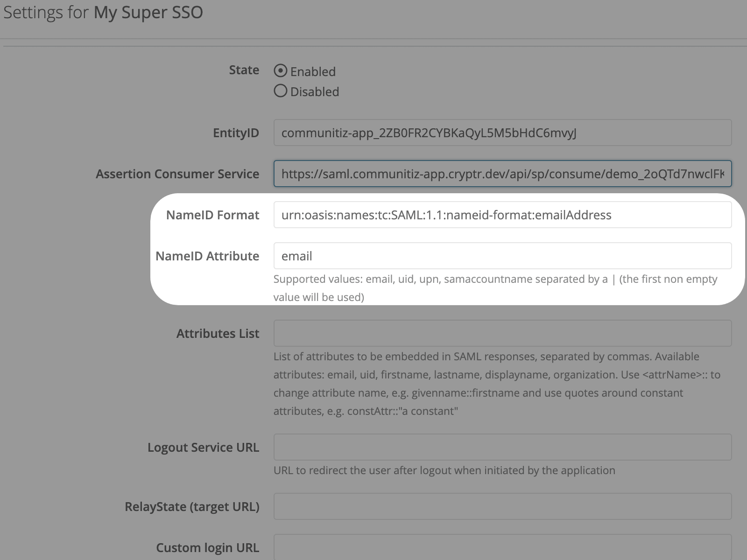This screenshot has height=560, width=747.
Task: Click the NameID Attribute label
Action: pos(207,256)
